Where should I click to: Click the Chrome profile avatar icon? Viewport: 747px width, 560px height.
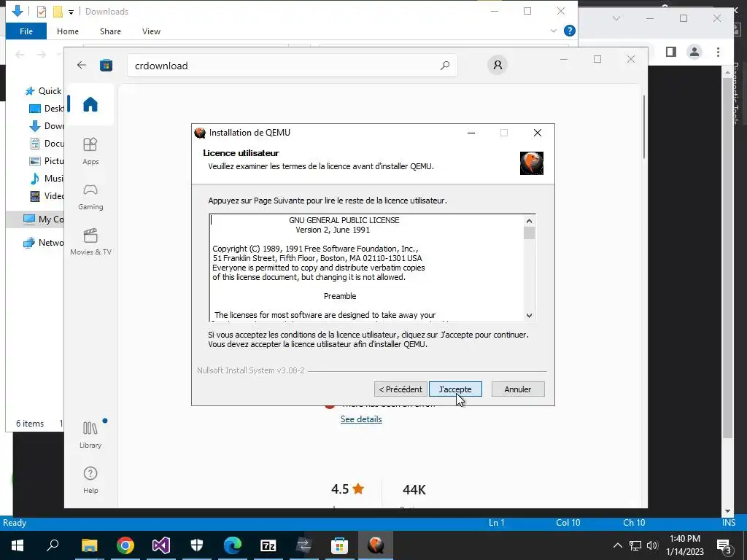[694, 52]
